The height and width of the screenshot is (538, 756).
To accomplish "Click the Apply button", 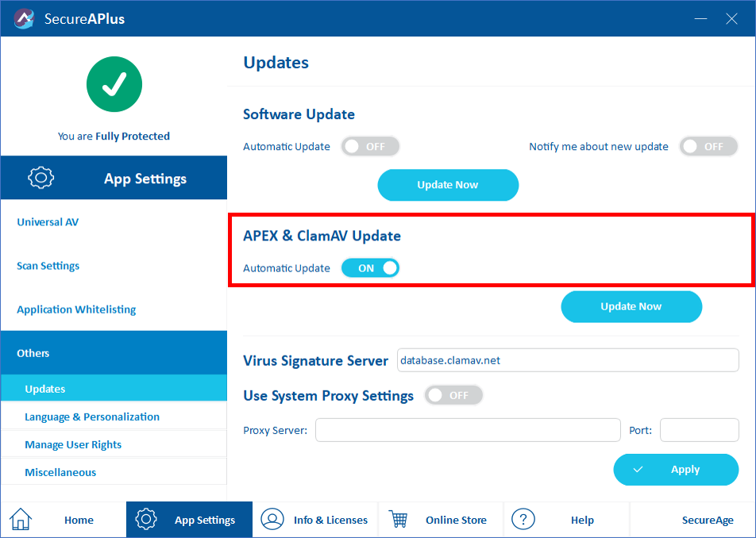I will (x=676, y=470).
